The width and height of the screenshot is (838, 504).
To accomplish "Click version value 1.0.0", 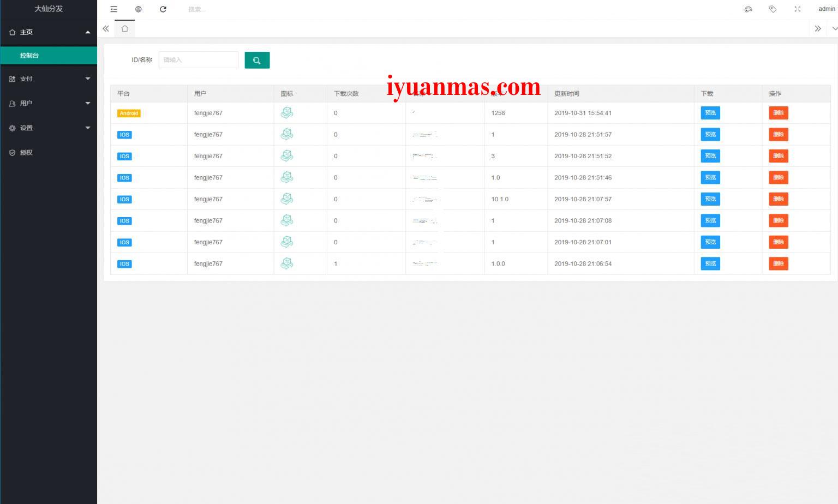I will point(498,264).
